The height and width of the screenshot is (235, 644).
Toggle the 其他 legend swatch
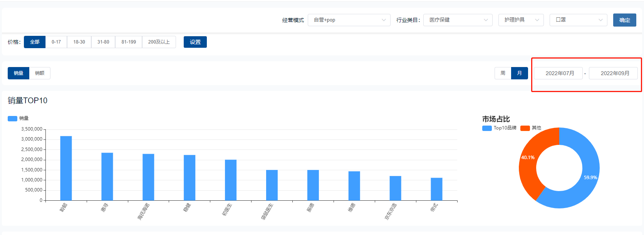coord(525,128)
